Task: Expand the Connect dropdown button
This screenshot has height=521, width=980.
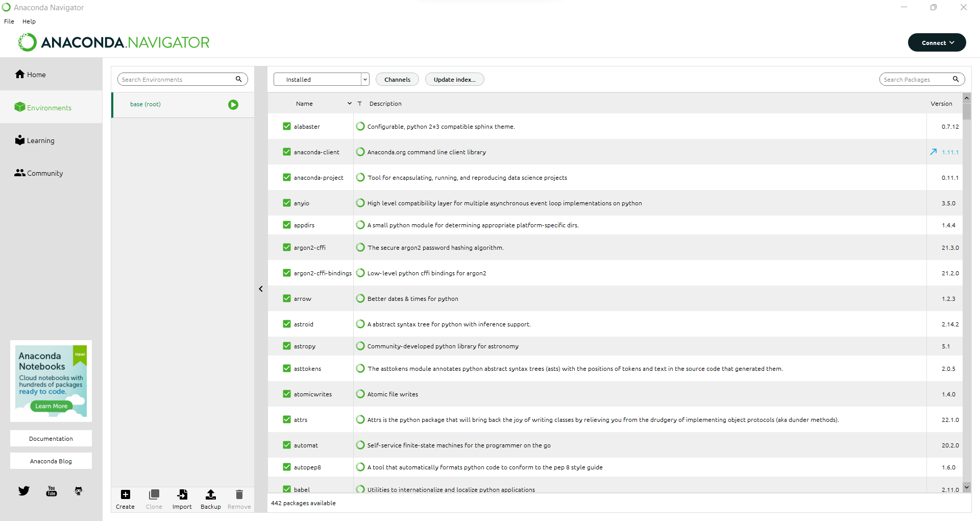Action: [937, 42]
